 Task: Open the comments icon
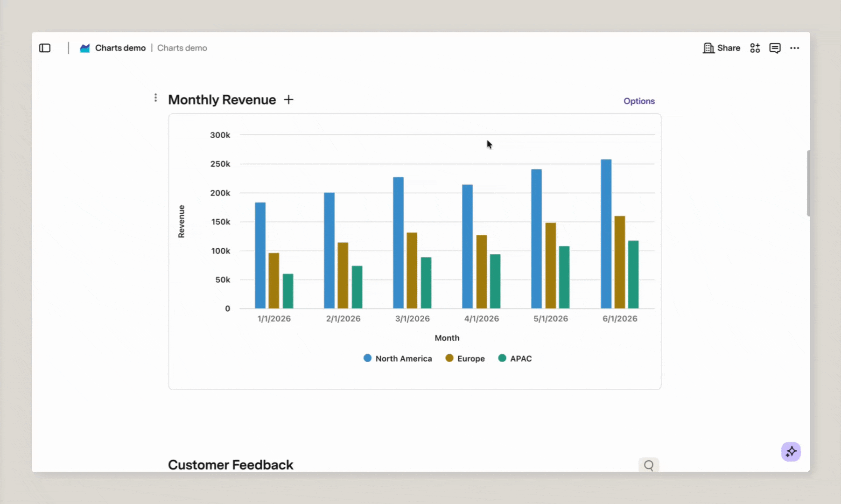click(x=775, y=48)
